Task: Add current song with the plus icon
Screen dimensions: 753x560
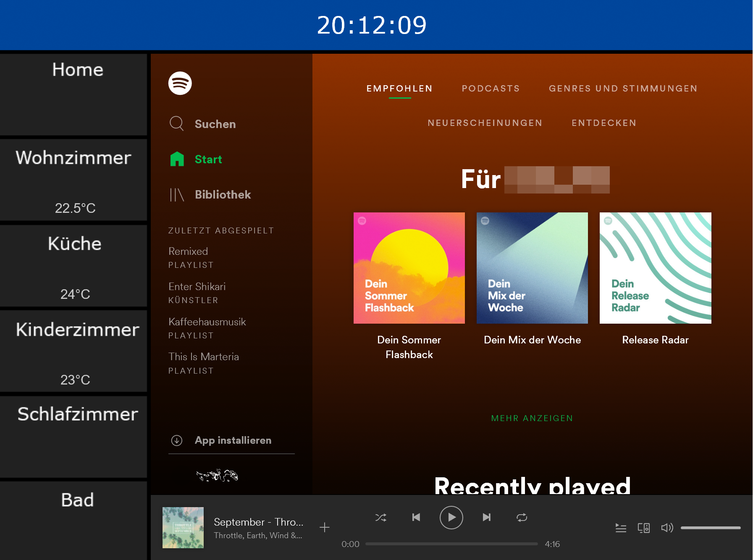Action: click(324, 528)
